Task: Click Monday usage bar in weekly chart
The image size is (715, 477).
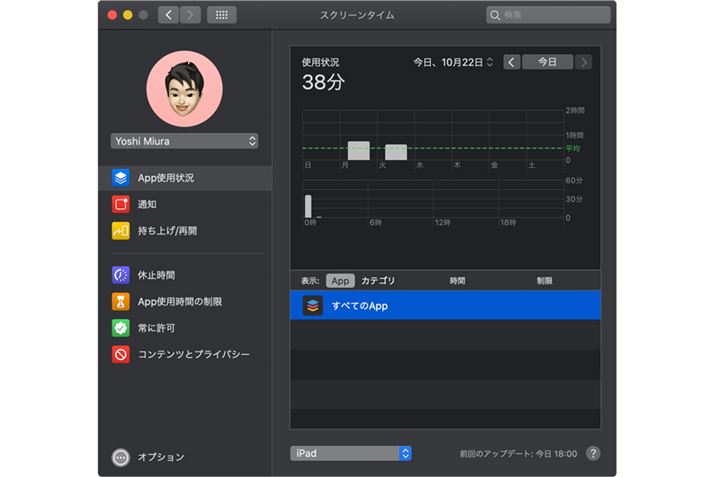Action: [359, 151]
